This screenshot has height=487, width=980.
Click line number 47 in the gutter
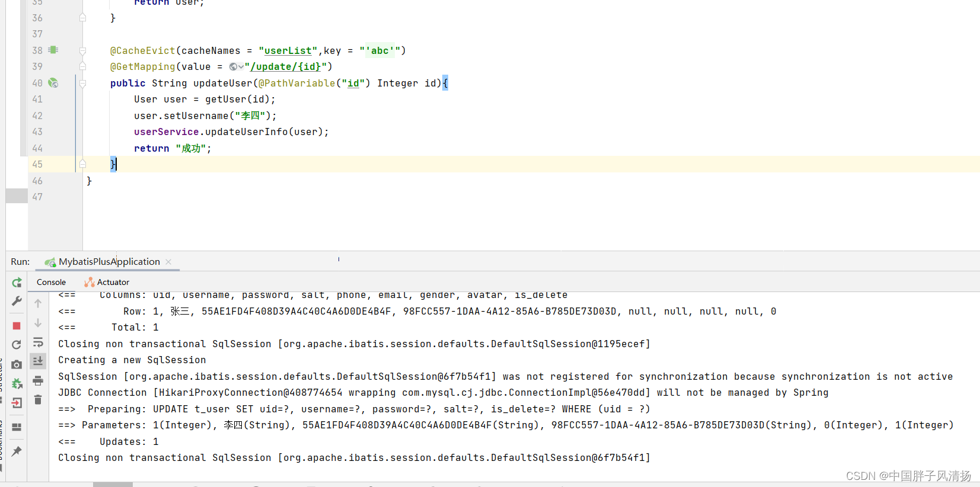tap(37, 197)
